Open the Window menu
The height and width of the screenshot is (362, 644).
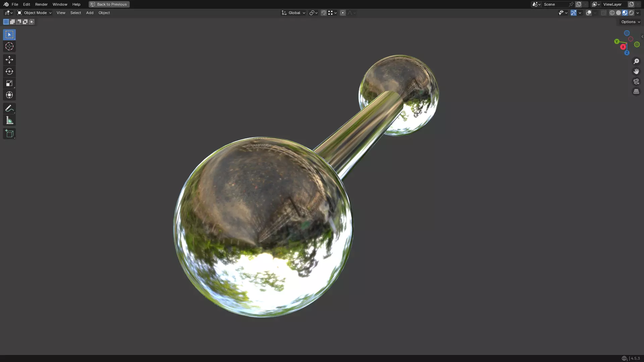click(60, 4)
